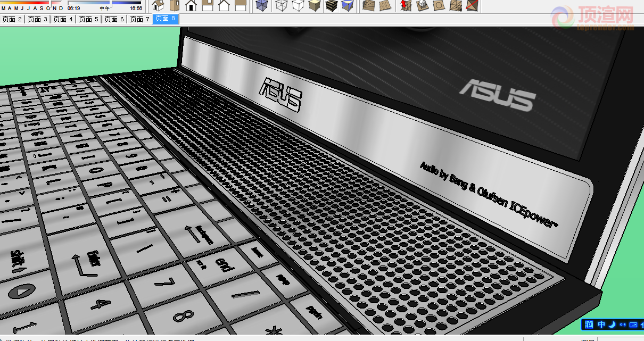Open the 页面 7 scene tab
Image resolution: width=644 pixels, height=341 pixels.
tap(140, 19)
